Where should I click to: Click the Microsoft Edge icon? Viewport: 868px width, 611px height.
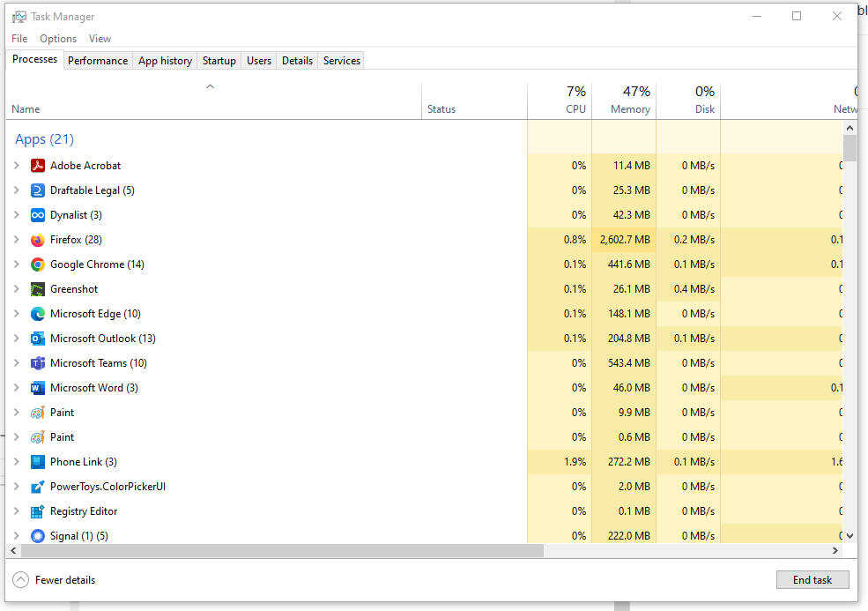click(38, 314)
